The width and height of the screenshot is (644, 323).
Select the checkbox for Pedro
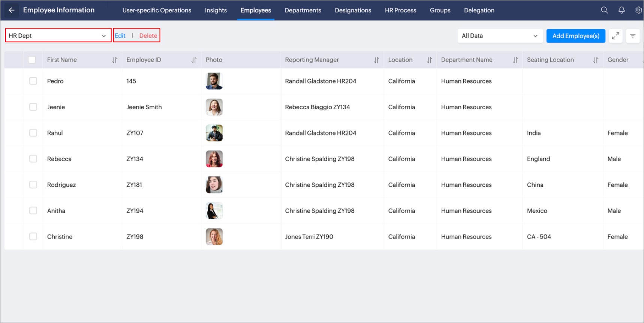33,81
